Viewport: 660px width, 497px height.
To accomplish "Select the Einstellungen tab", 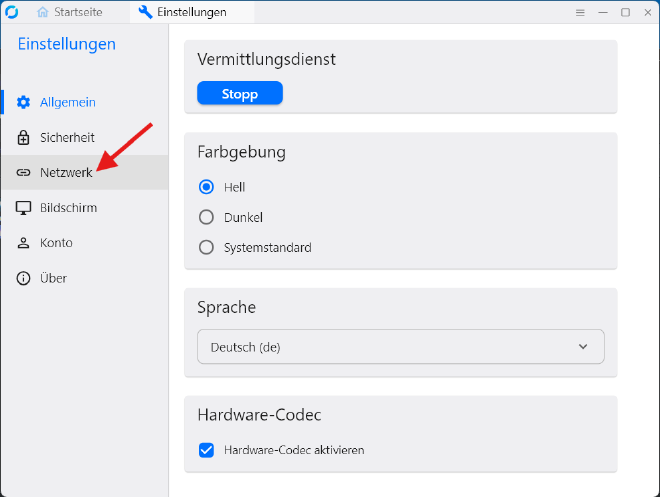I will click(x=190, y=12).
